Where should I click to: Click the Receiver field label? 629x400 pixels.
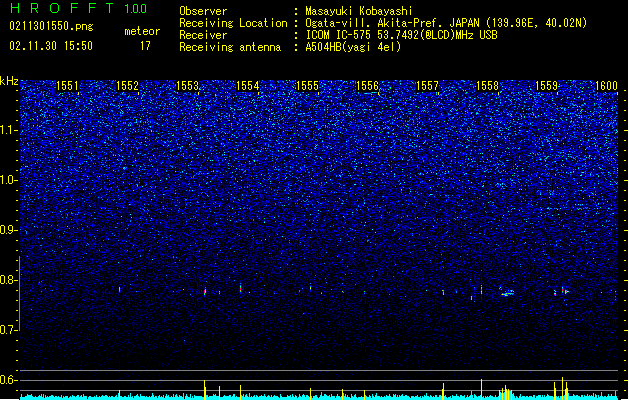[203, 35]
